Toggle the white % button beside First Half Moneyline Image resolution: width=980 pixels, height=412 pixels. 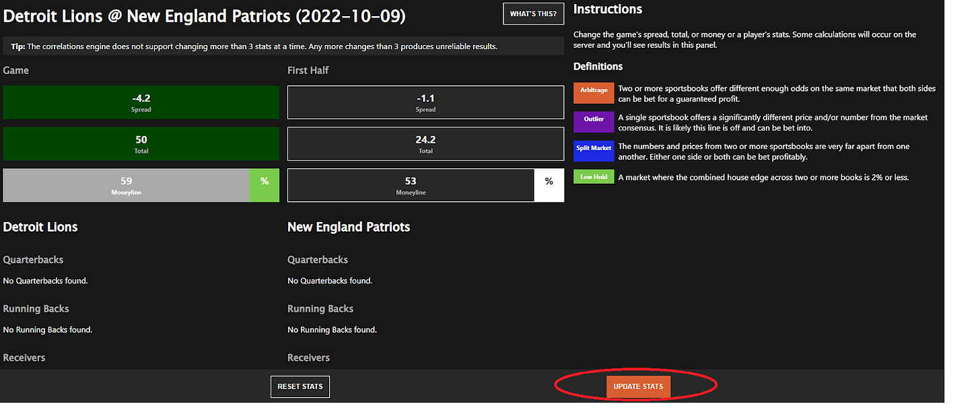tap(549, 186)
